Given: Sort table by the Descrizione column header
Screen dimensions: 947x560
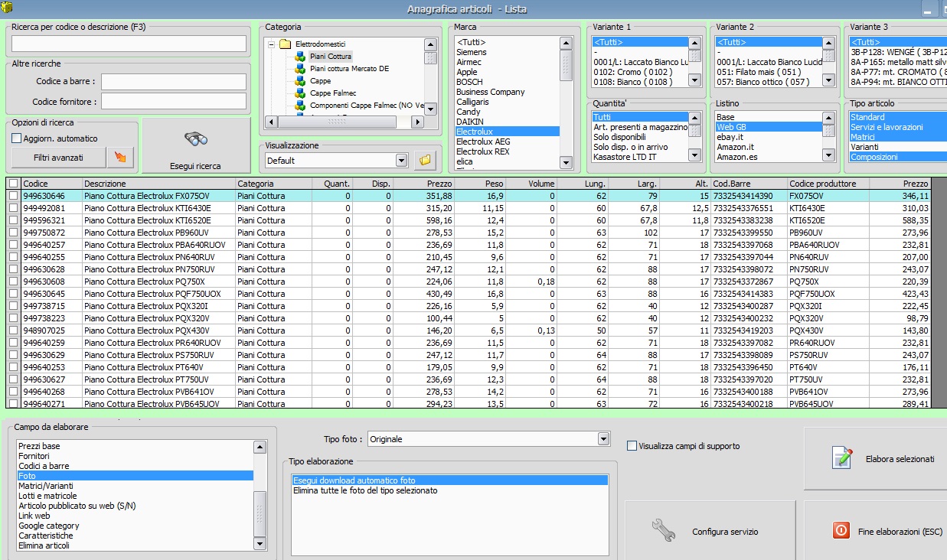Looking at the screenshot, I should [x=158, y=184].
